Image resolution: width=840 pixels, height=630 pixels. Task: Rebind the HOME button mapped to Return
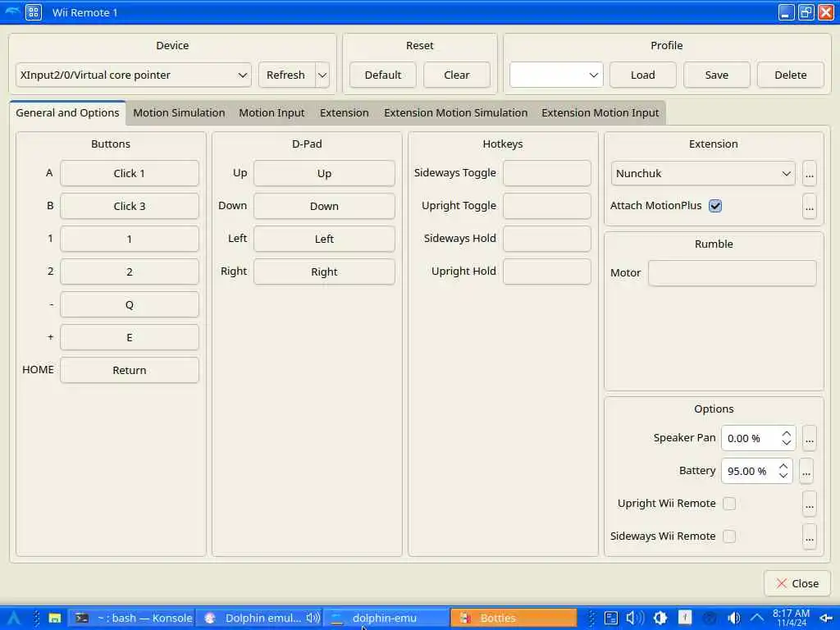130,370
